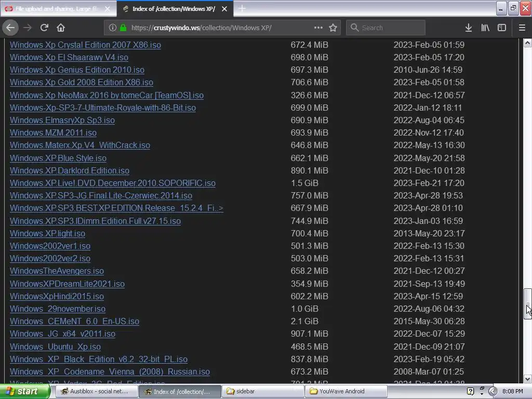This screenshot has width=532, height=399.
Task: Open WindowsTheAvengers.iso link
Action: click(57, 271)
